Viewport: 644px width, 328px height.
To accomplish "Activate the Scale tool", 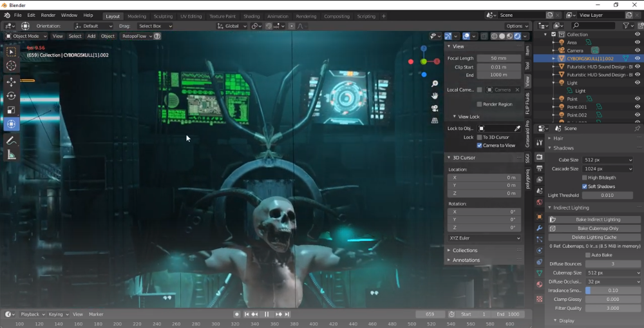I will pos(11,110).
